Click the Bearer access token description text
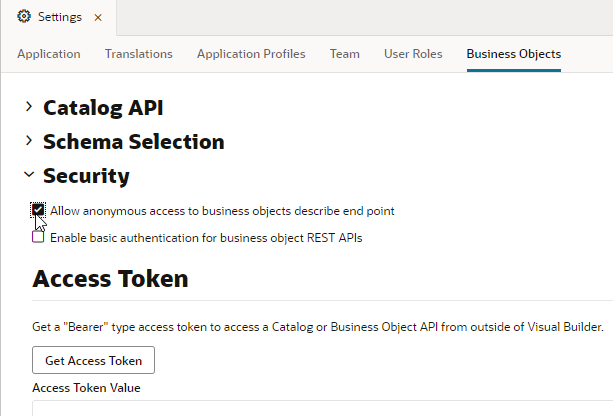This screenshot has width=613, height=416. pos(318,327)
